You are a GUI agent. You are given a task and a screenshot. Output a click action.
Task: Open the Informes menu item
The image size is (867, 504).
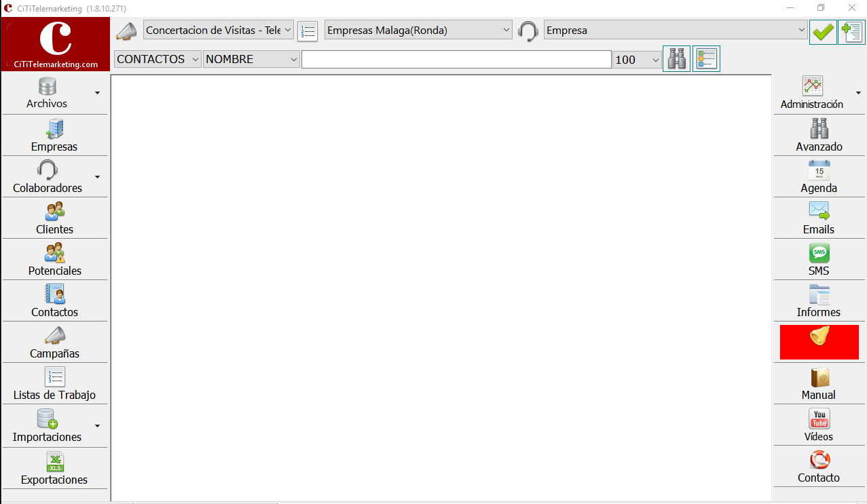(819, 301)
